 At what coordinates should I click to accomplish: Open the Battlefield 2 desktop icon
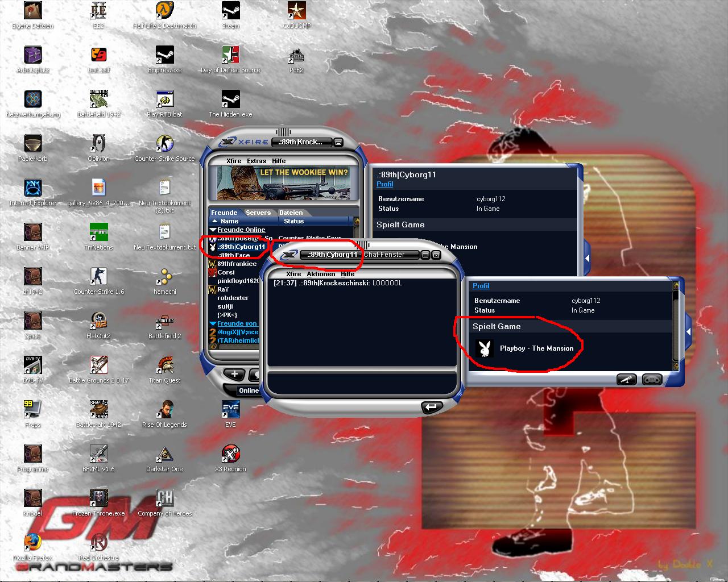(x=164, y=326)
